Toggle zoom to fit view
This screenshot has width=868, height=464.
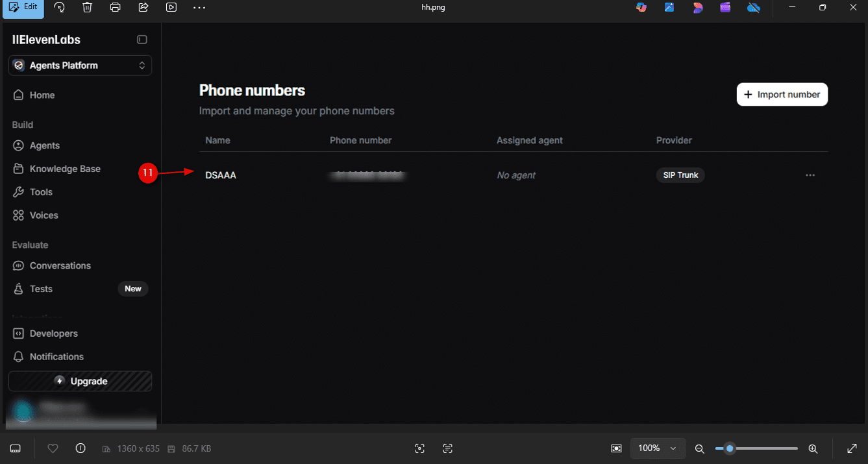[x=852, y=448]
